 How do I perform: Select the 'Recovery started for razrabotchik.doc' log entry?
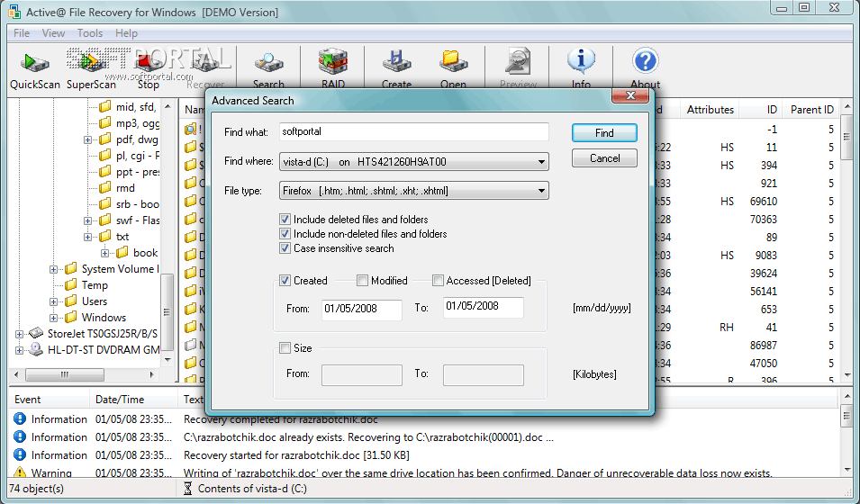(296, 455)
